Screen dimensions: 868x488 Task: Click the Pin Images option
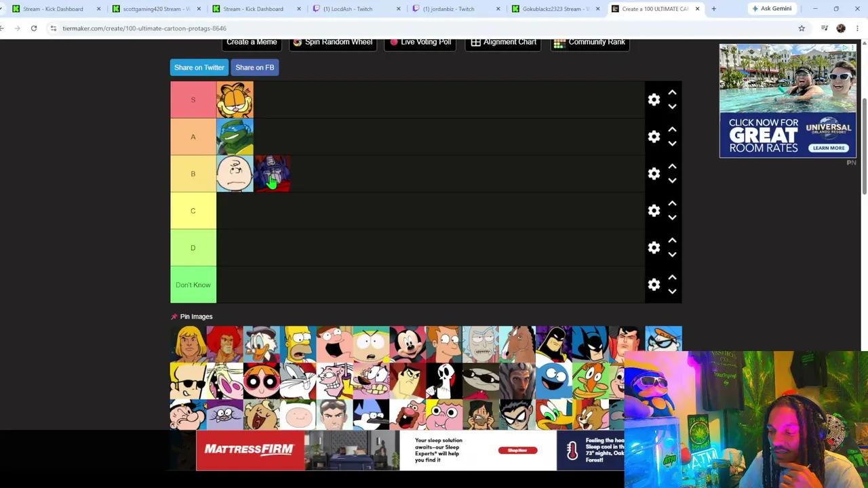192,317
